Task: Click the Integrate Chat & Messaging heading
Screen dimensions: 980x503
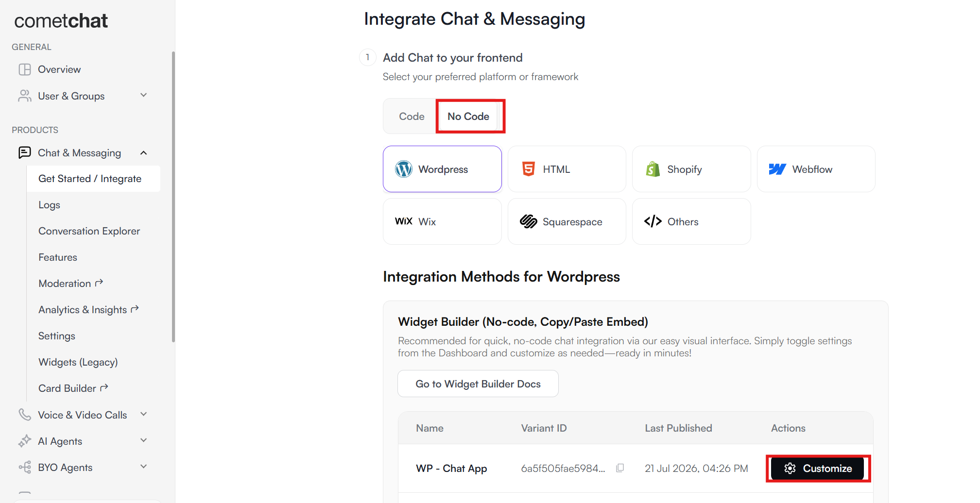Action: click(475, 19)
